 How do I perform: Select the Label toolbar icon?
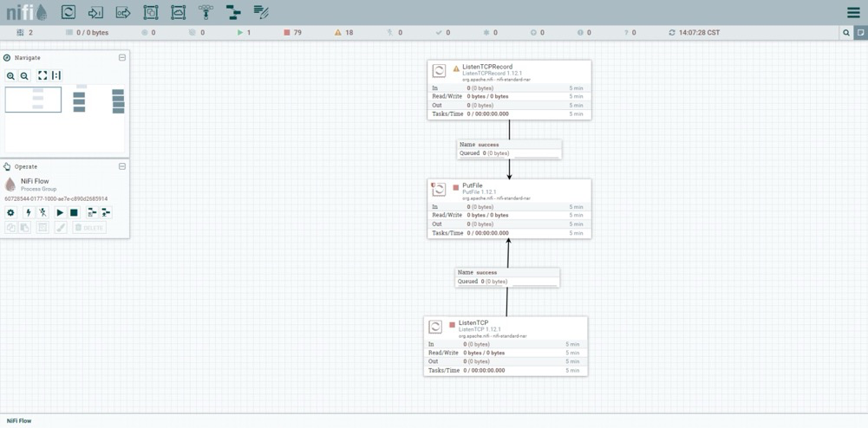pos(261,12)
